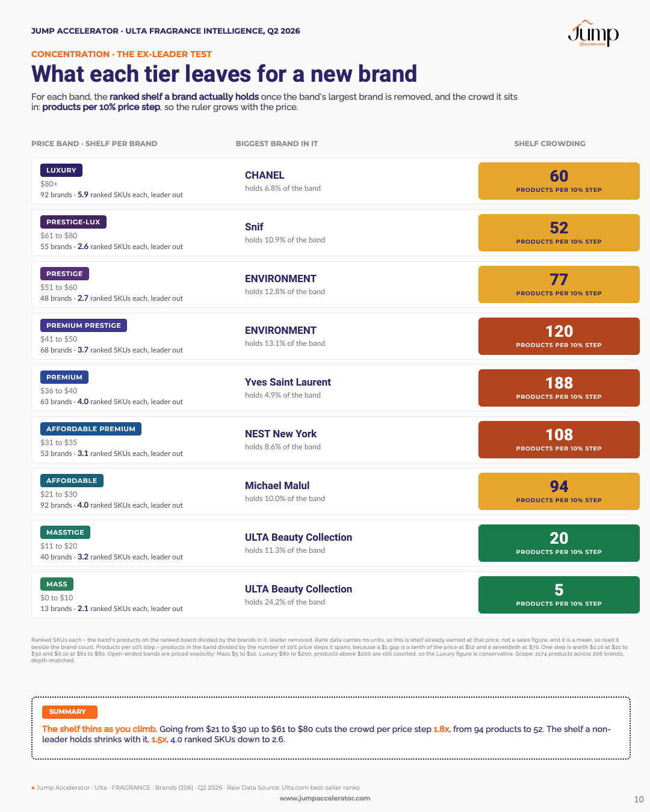Click the Michael Malul brand name
The image size is (650, 812).
[277, 485]
